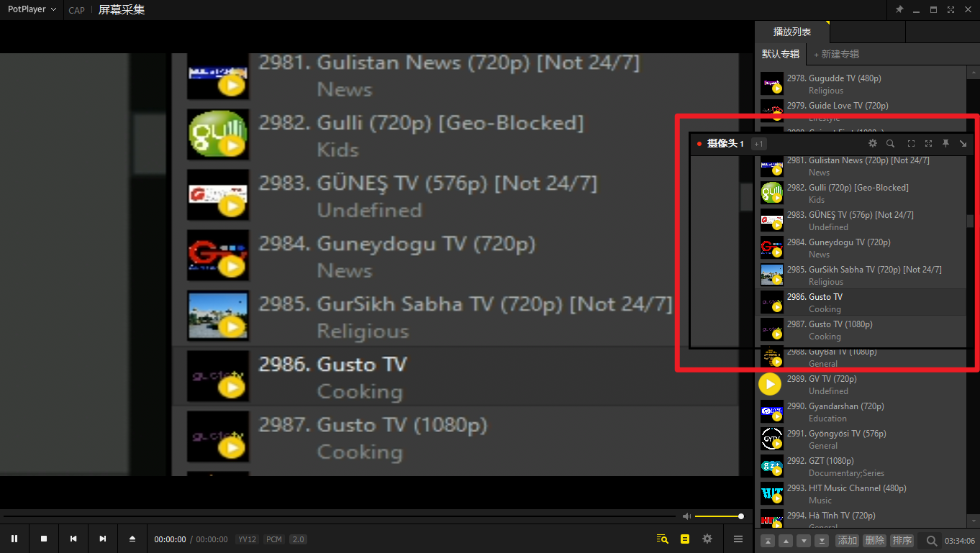The width and height of the screenshot is (980, 553).
Task: Click the volume speaker icon to mute
Action: point(686,516)
